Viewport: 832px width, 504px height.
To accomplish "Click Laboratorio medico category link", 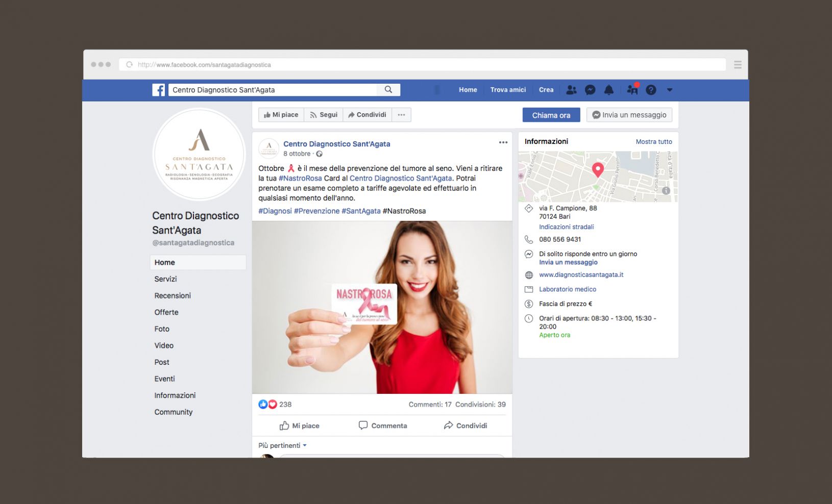I will pos(568,289).
